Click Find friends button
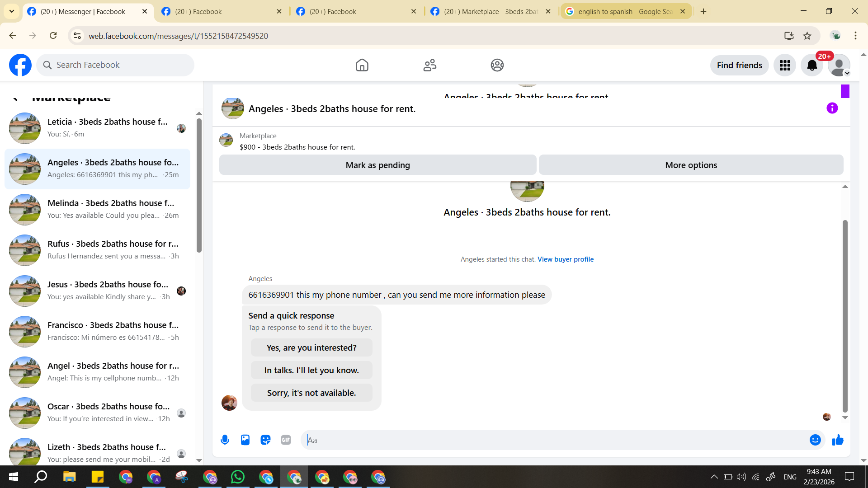868x488 pixels. coord(740,66)
